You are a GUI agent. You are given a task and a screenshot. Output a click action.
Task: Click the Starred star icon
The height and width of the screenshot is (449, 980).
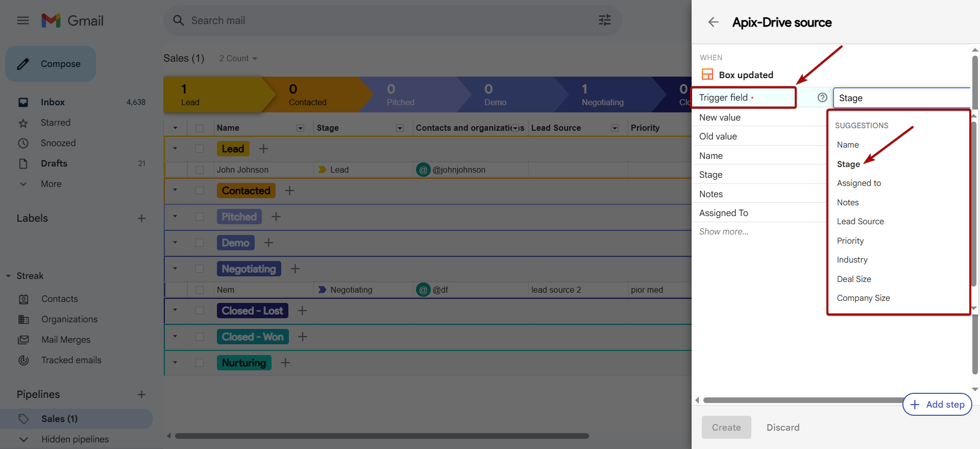coord(23,123)
